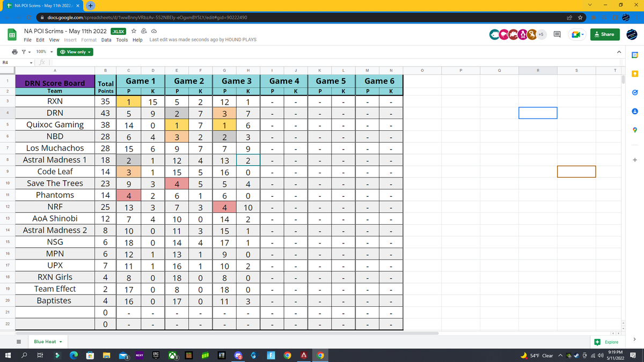Click the document title NA POI Scrims
644x362 pixels.
point(65,31)
